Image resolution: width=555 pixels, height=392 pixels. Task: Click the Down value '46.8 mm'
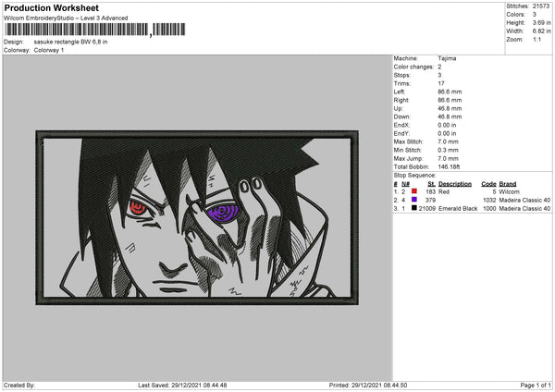(450, 116)
